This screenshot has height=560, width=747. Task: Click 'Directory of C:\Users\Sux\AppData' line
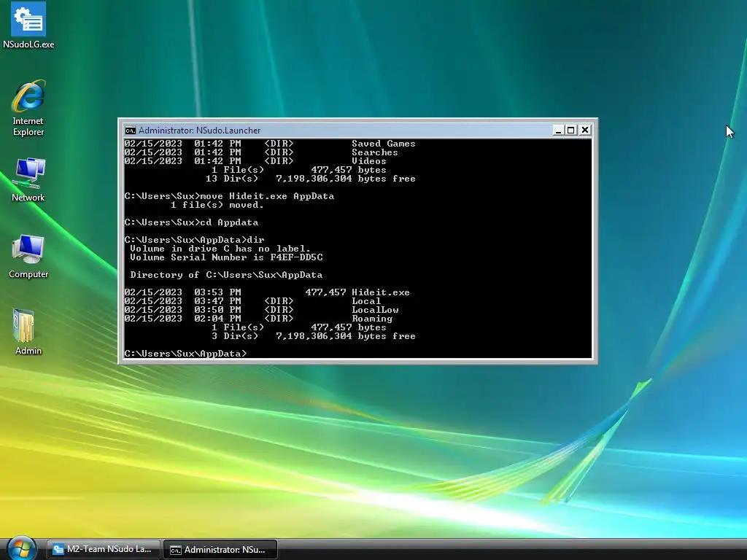(x=226, y=275)
